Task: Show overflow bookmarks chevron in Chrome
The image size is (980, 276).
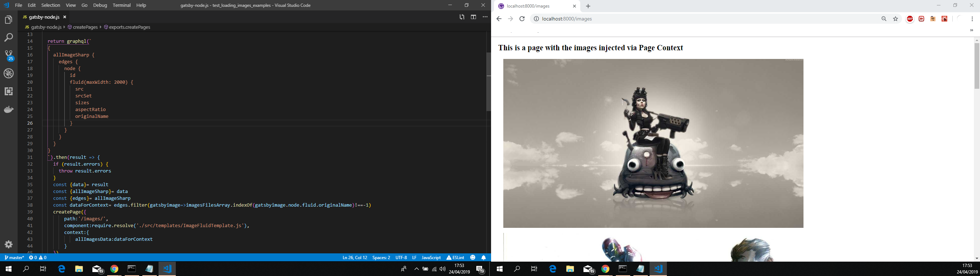Action: pos(971,30)
